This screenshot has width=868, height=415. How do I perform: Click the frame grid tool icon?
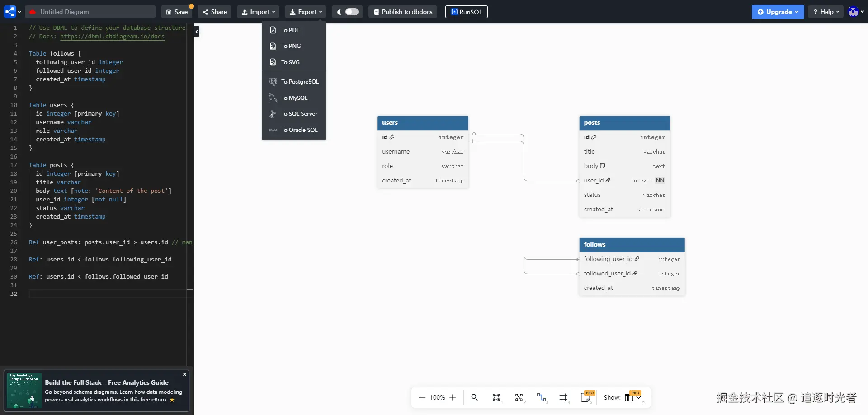click(x=563, y=397)
